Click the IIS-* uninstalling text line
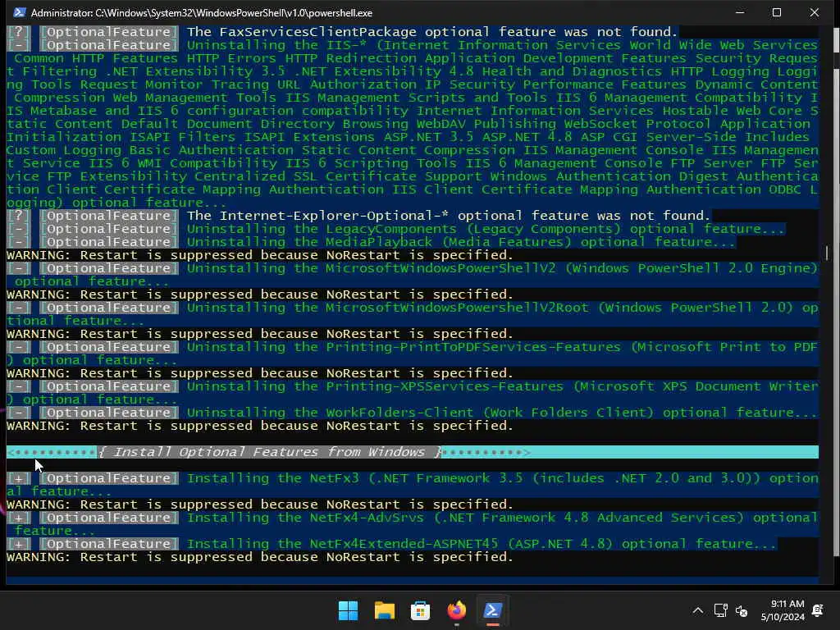Viewport: 840px width, 630px height. tap(413, 124)
